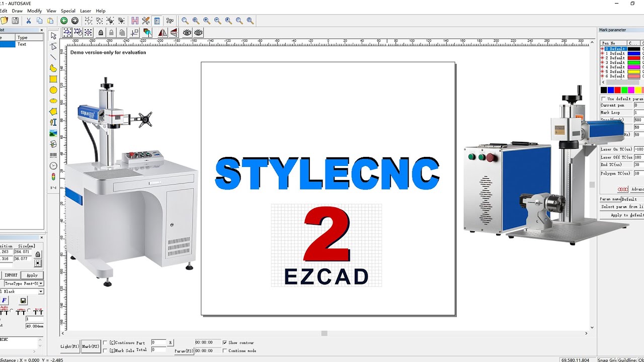Uncheck the Show contour checkbox
This screenshot has height=362, width=644.
pyautogui.click(x=224, y=343)
